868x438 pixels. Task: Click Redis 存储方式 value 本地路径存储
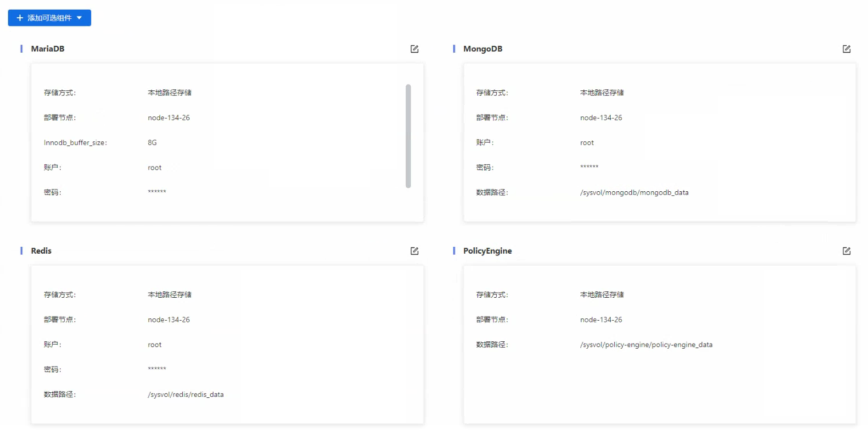pos(170,295)
